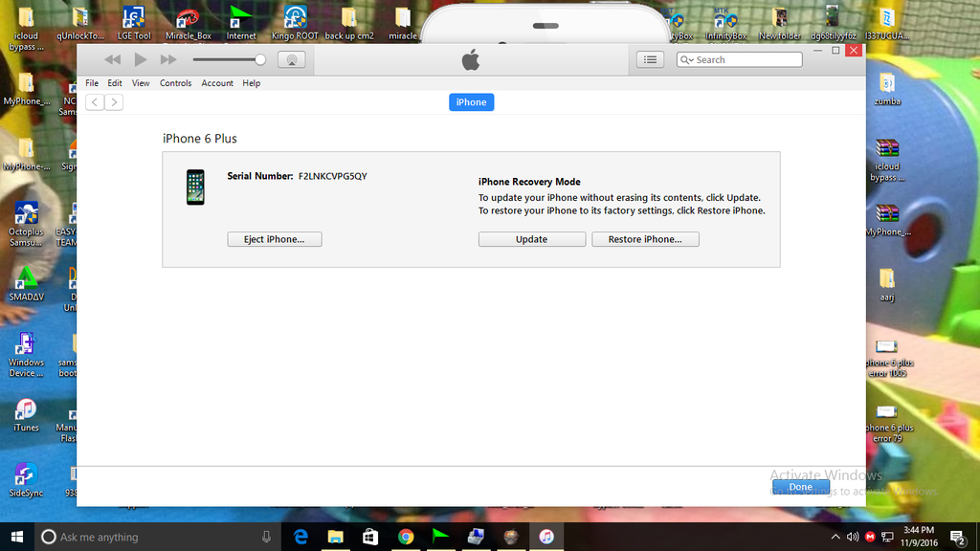
Task: Open the File menu
Action: tap(92, 83)
